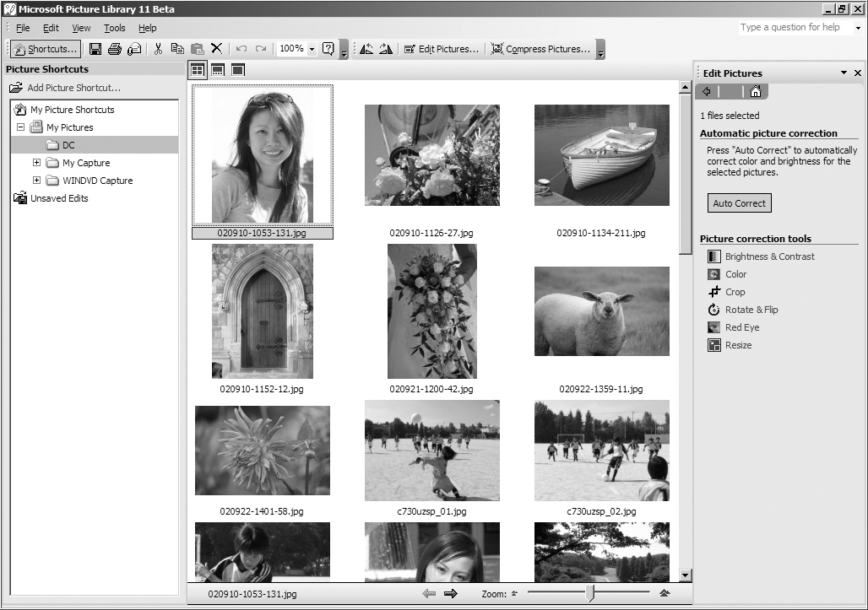Click the Save icon in the toolbar
The width and height of the screenshot is (868, 610).
point(95,49)
